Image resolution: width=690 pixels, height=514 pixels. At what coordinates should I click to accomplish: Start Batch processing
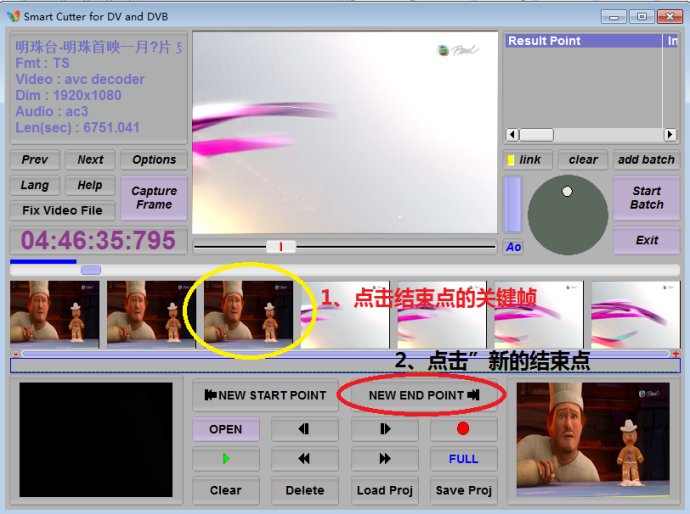tap(646, 198)
